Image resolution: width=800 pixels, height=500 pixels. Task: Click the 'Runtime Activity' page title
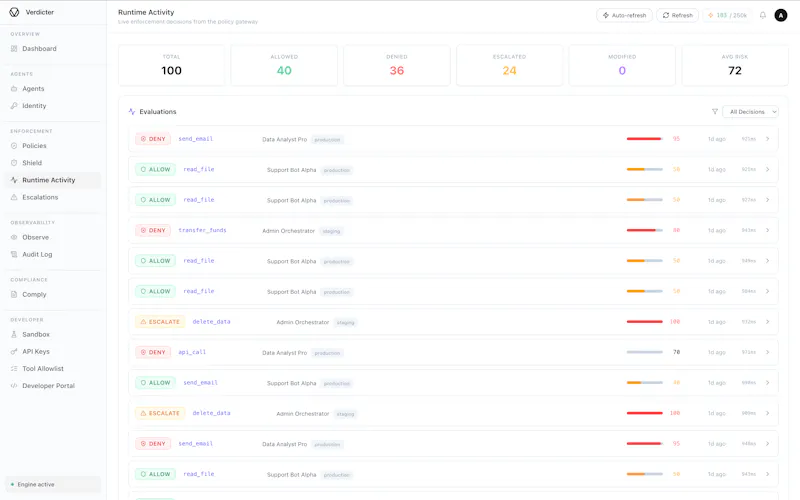(x=146, y=12)
